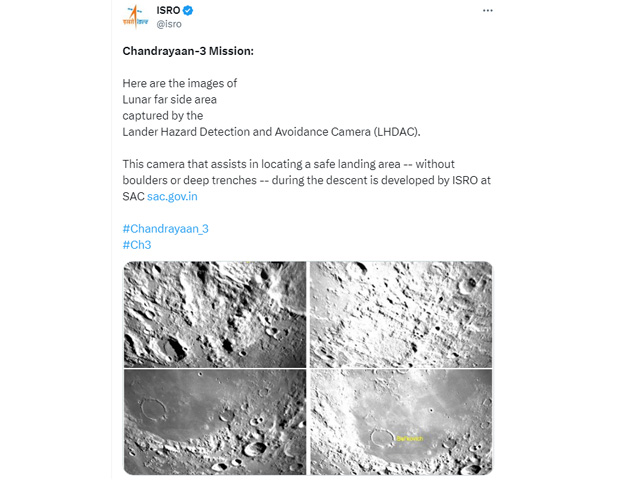
Task: Click the dark shadowed crater in top-left image
Action: click(172, 349)
